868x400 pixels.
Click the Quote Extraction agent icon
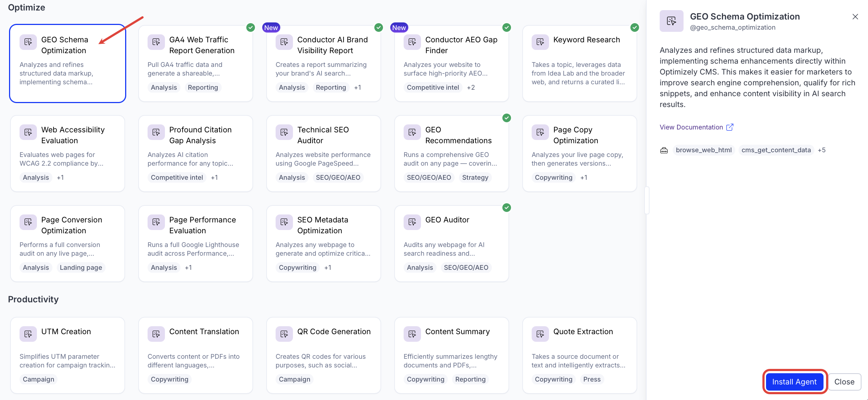tap(540, 334)
